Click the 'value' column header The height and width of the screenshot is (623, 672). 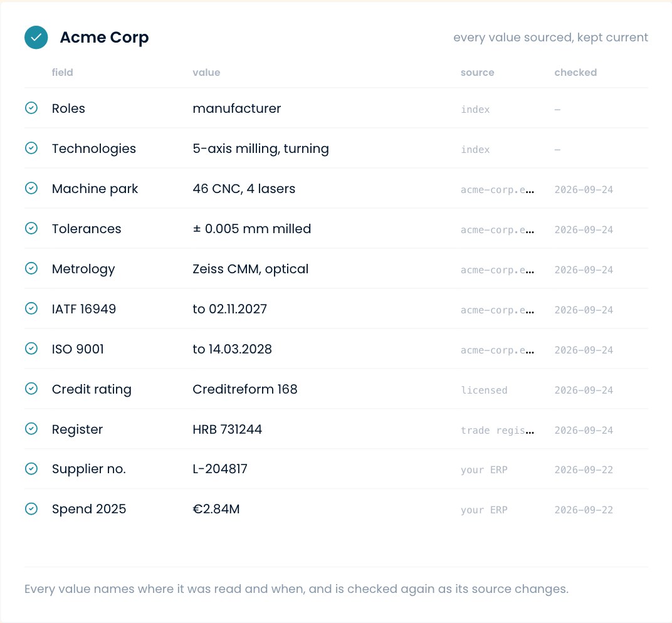tap(206, 73)
